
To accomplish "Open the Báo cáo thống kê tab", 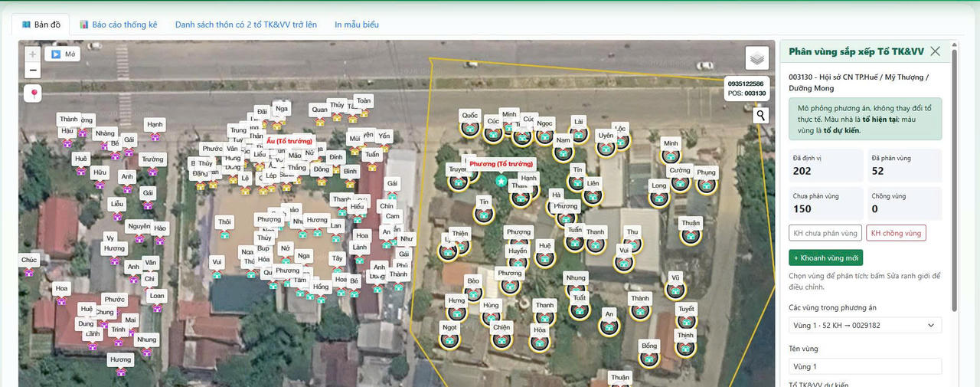I will 119,25.
